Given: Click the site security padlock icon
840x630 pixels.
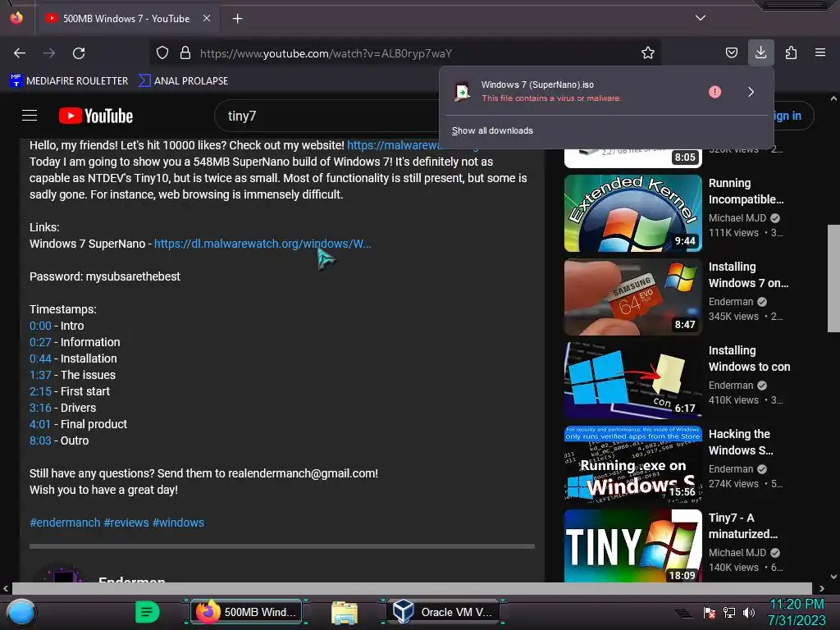Looking at the screenshot, I should (x=185, y=53).
